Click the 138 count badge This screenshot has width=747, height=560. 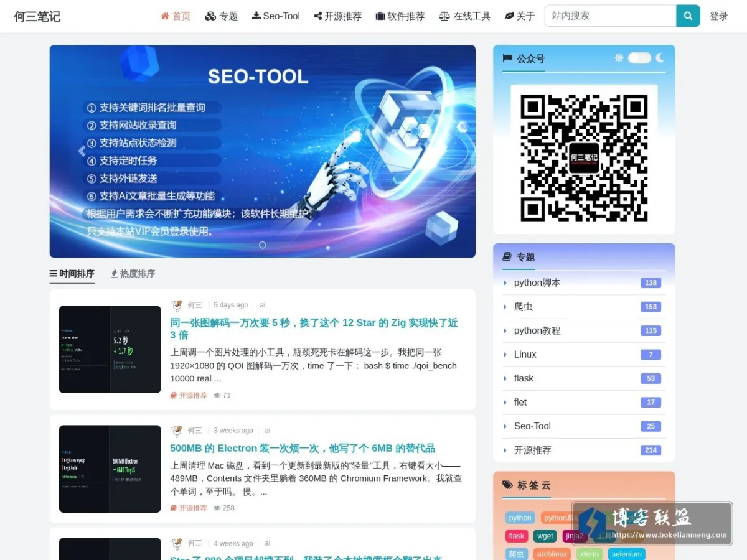coord(651,282)
